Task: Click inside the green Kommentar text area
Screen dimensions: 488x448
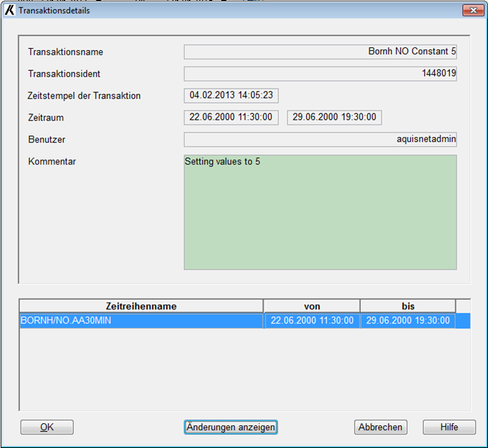Action: (x=320, y=213)
